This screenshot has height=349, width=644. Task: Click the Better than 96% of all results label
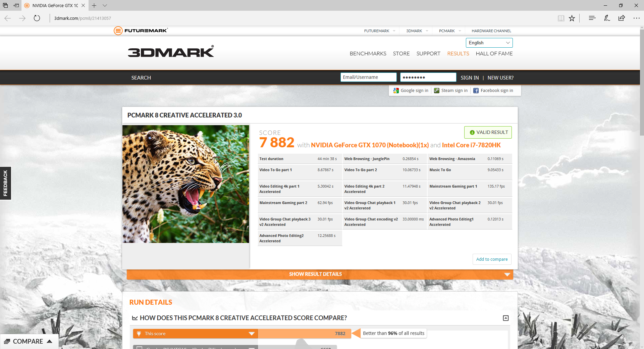coord(393,333)
